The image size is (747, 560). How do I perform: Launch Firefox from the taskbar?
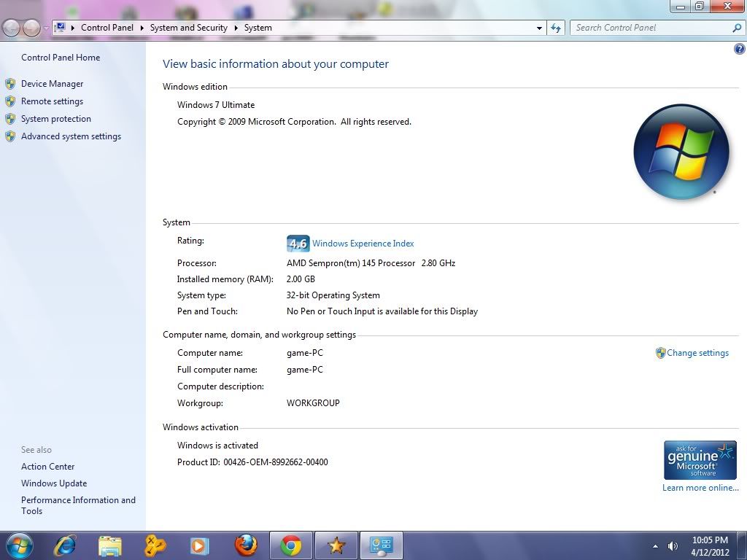pos(246,545)
